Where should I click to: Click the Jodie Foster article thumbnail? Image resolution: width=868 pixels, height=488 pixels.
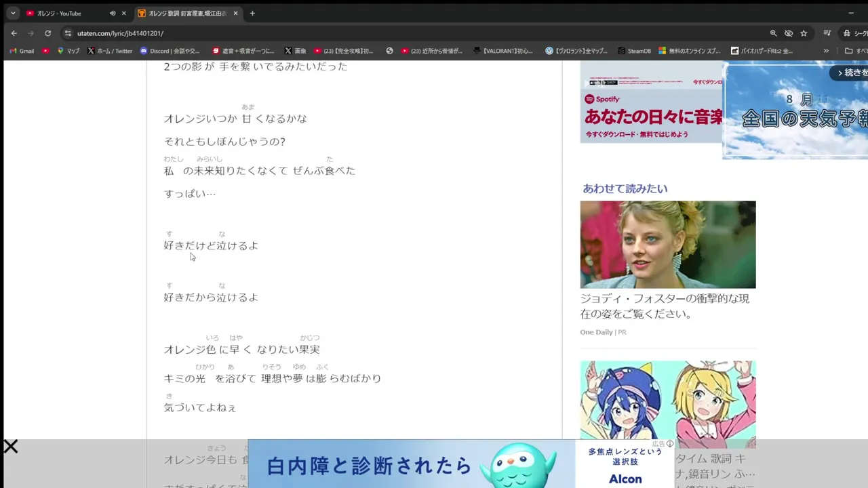pos(668,245)
